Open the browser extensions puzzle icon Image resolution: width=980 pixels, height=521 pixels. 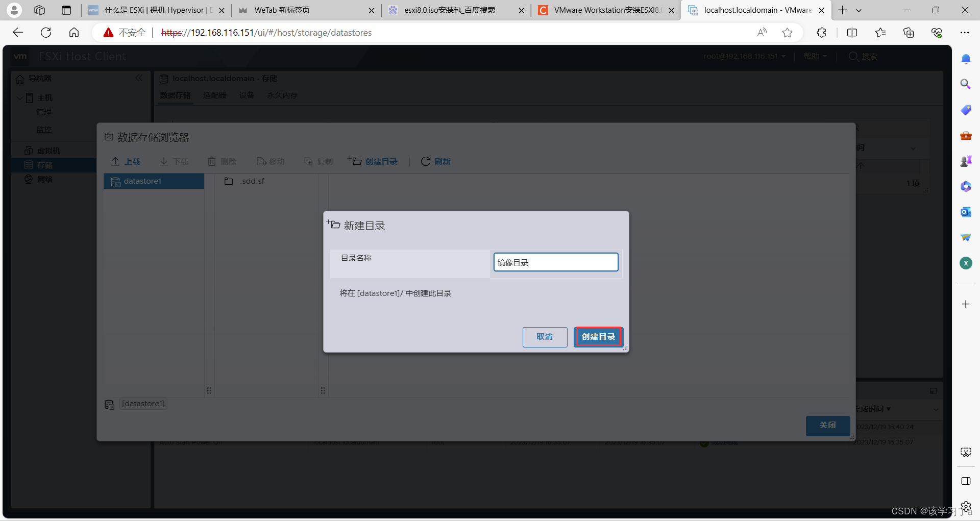(x=821, y=33)
